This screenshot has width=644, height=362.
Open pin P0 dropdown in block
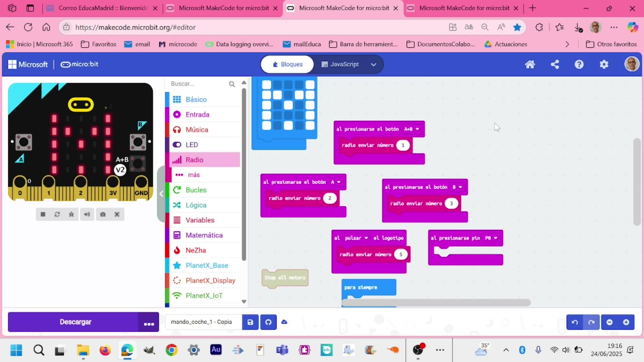[491, 238]
